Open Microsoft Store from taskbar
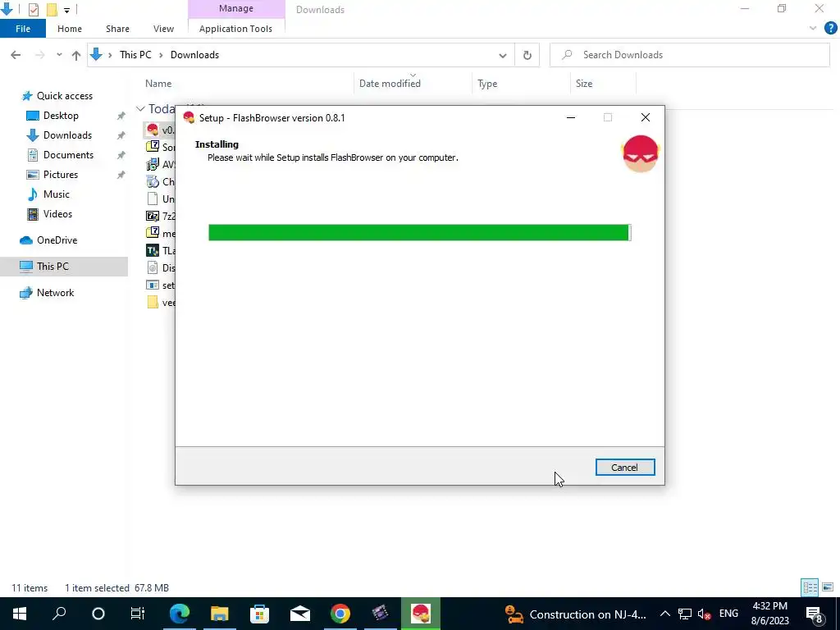The height and width of the screenshot is (630, 840). 259,614
